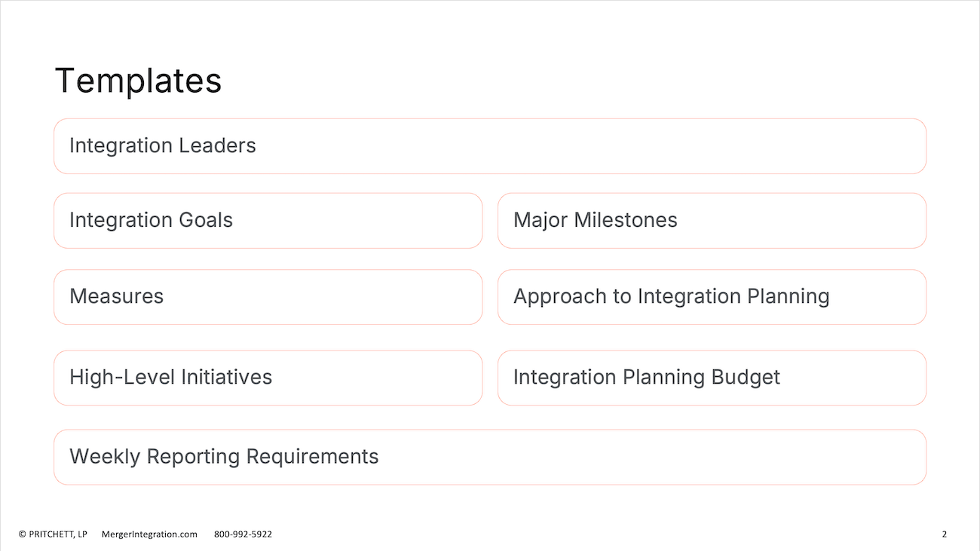Viewport: 980px width, 551px height.
Task: Click the 'Approach to Integration Planning' text
Action: (x=672, y=296)
